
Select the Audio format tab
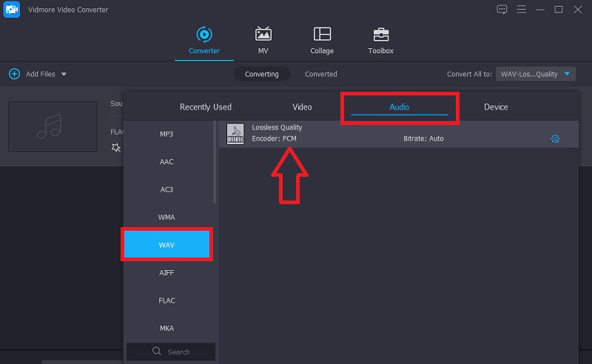click(399, 107)
